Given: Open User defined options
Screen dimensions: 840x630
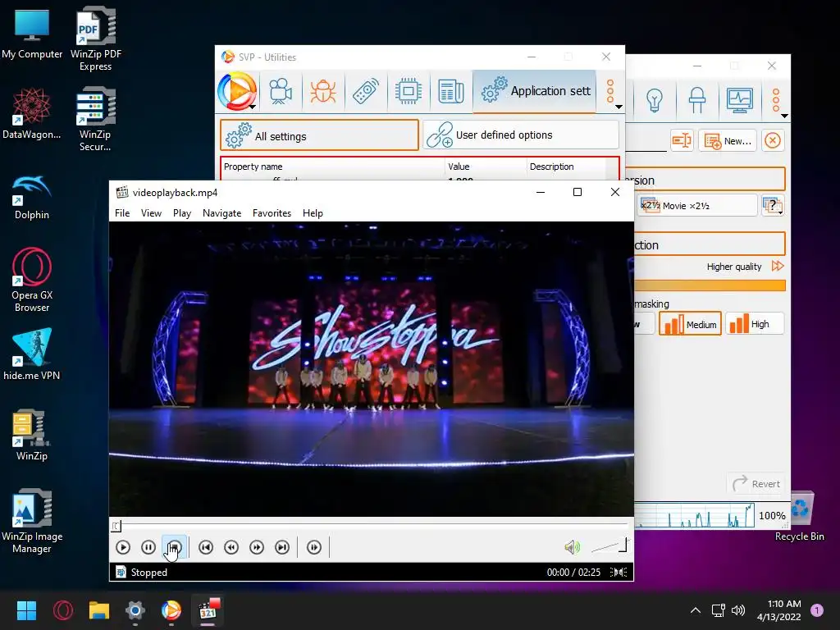Looking at the screenshot, I should point(521,135).
